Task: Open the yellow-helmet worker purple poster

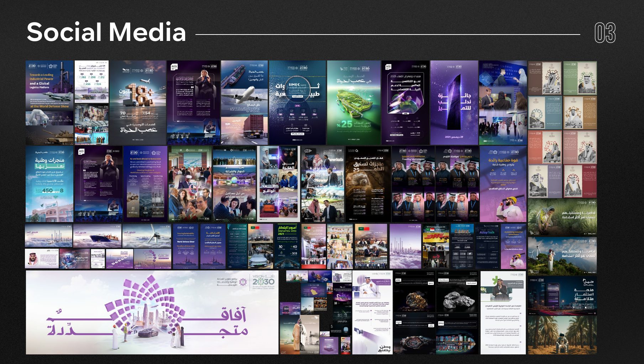Action: (x=503, y=184)
